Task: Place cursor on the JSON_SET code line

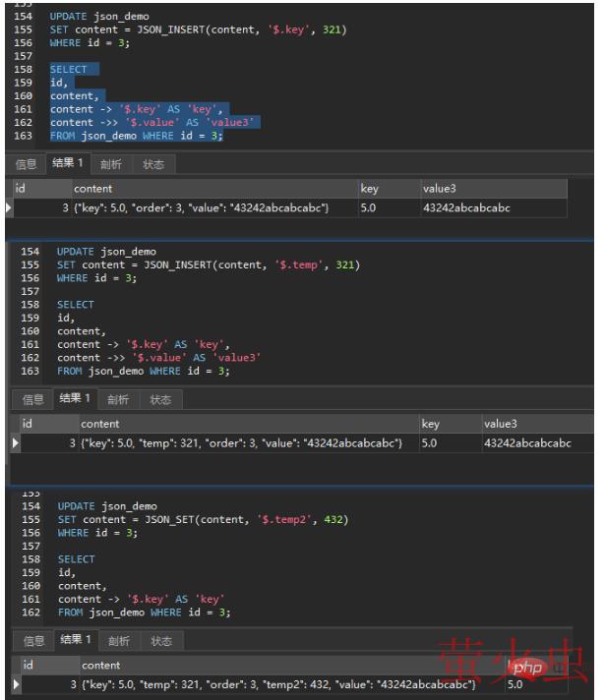Action: [202, 519]
